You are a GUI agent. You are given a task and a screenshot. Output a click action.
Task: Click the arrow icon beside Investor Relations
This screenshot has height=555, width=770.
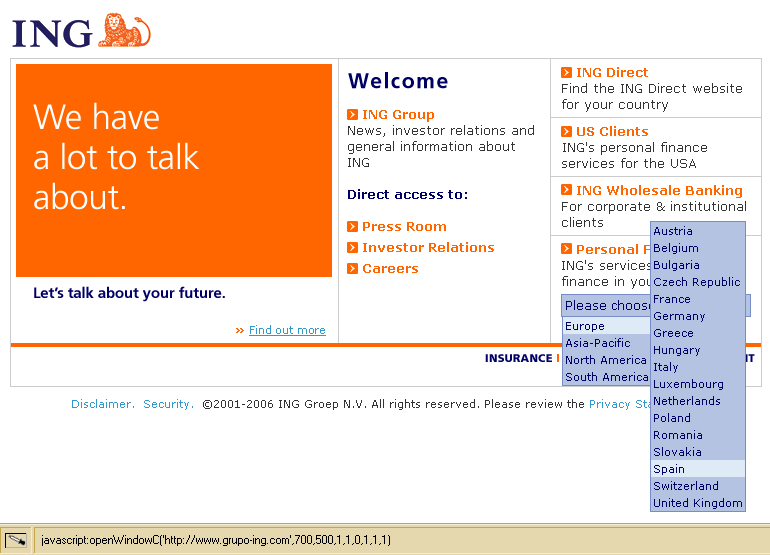click(352, 248)
